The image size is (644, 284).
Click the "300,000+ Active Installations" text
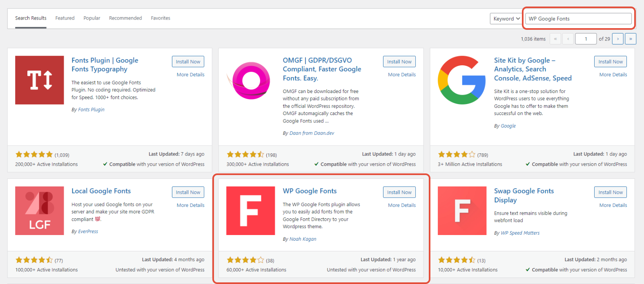point(258,164)
